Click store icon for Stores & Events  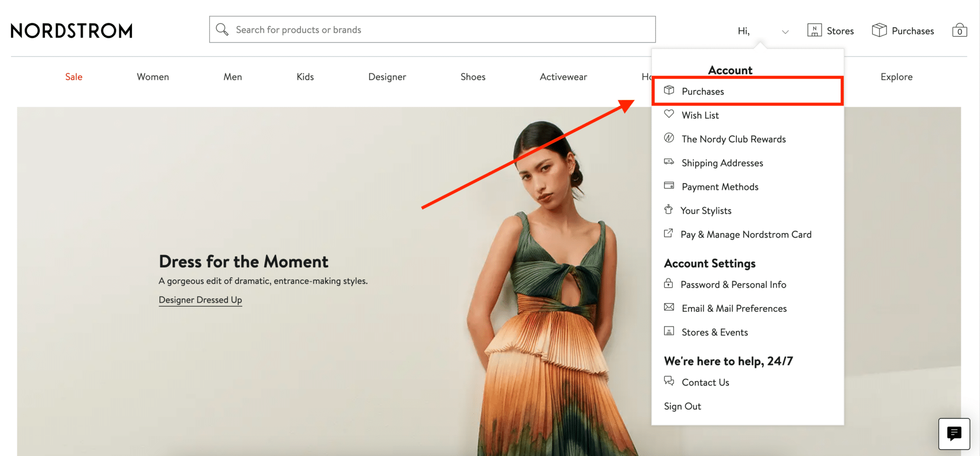pyautogui.click(x=669, y=331)
